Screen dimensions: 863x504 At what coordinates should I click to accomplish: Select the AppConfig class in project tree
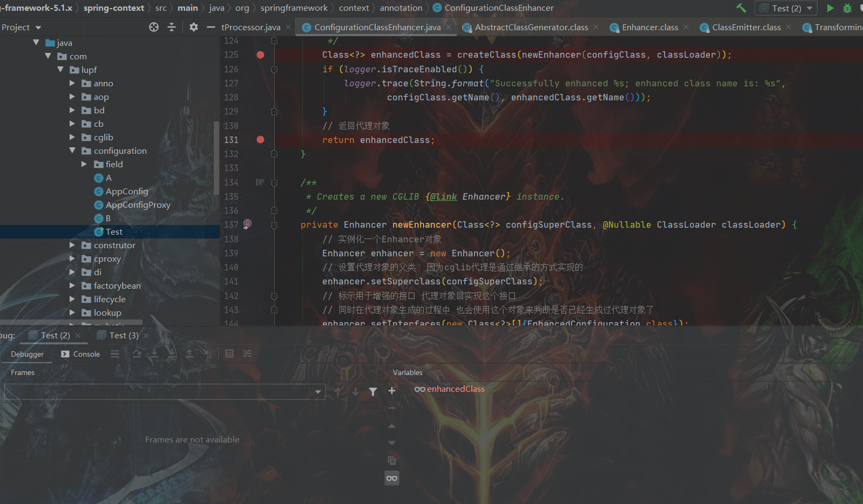(x=127, y=191)
